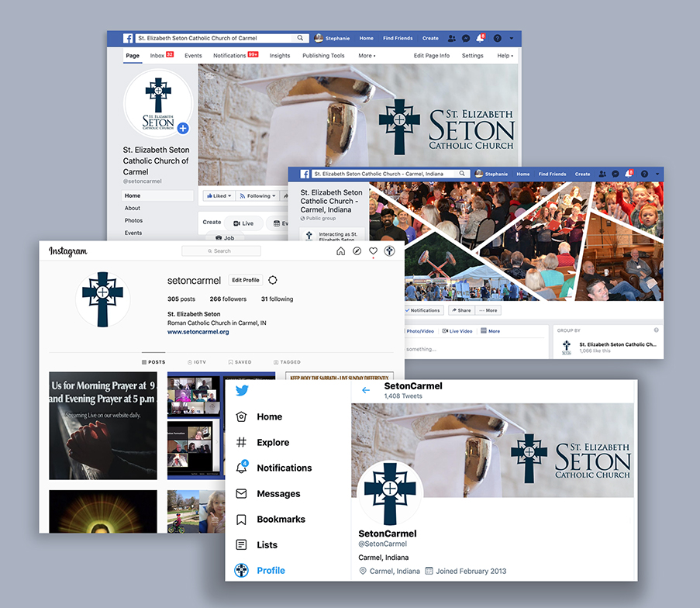Open Bookmarks in the Twitter sidebar
This screenshot has height=608, width=700.
click(x=271, y=520)
